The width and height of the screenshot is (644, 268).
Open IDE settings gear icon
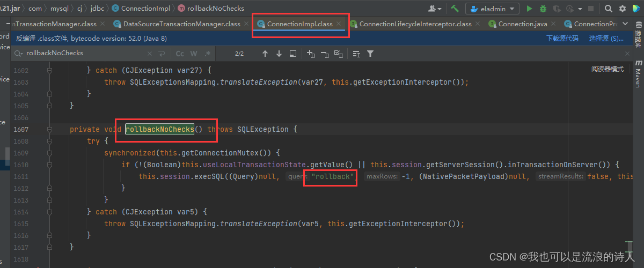pyautogui.click(x=623, y=9)
